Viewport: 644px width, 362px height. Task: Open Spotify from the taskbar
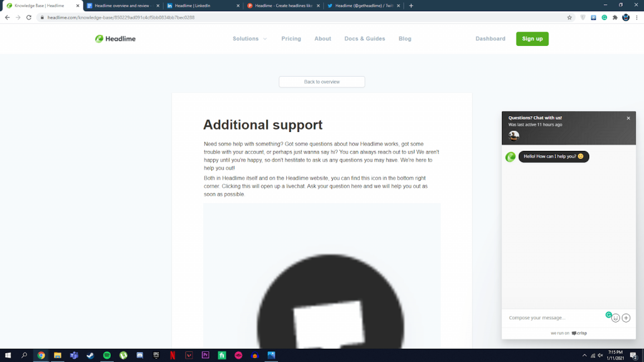[x=107, y=356]
